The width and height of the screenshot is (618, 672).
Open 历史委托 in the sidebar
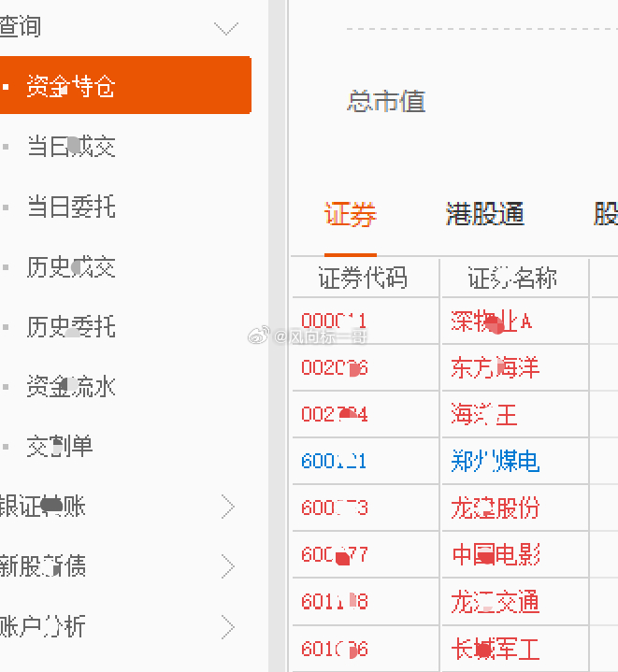(x=71, y=326)
